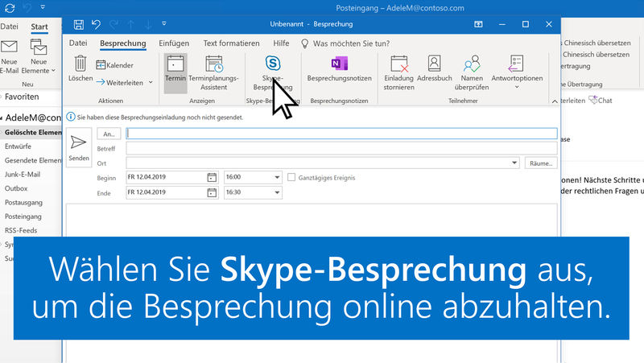This screenshot has width=644, height=363.
Task: Enable the Ganztägiges Ereignis checkbox
Action: [x=291, y=177]
